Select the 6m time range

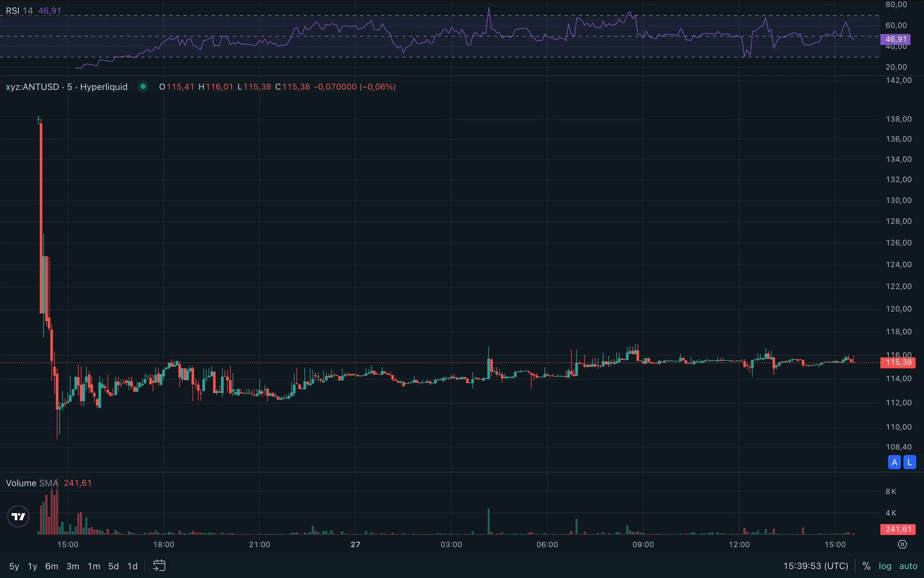click(52, 566)
